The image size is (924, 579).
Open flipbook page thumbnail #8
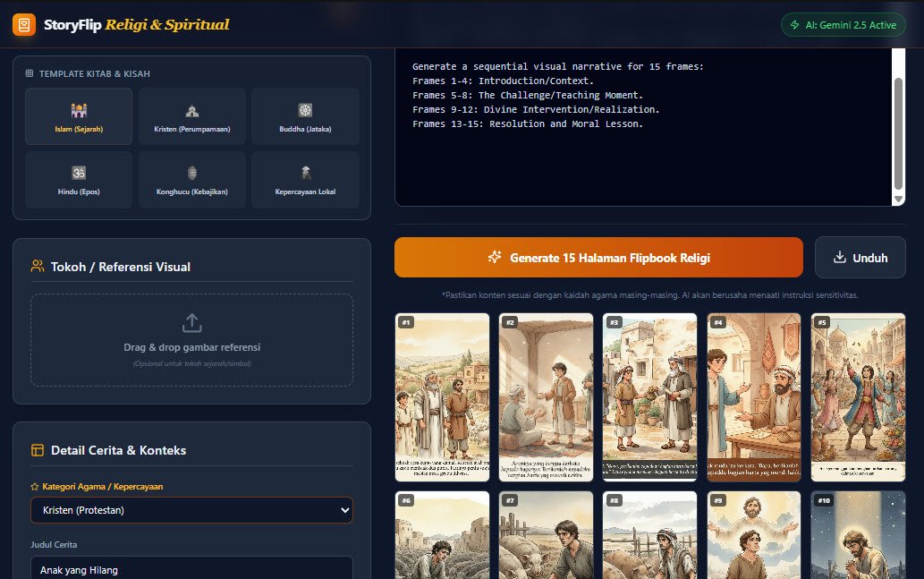(650, 535)
